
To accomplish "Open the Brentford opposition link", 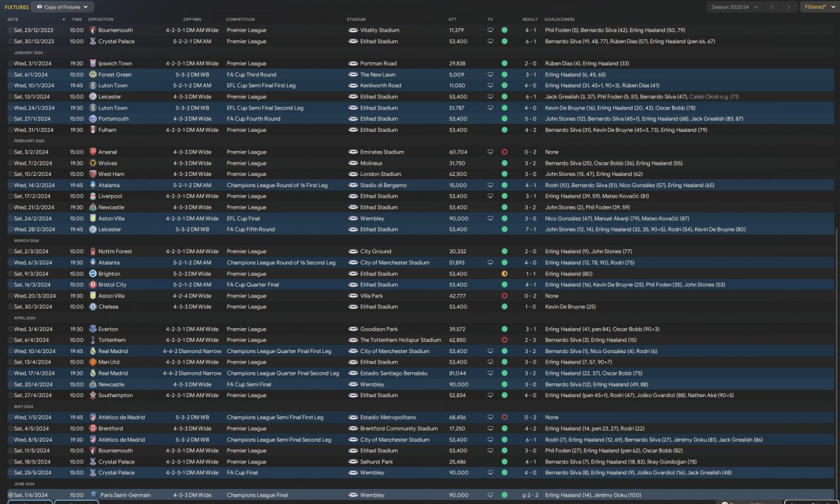I will pyautogui.click(x=110, y=429).
